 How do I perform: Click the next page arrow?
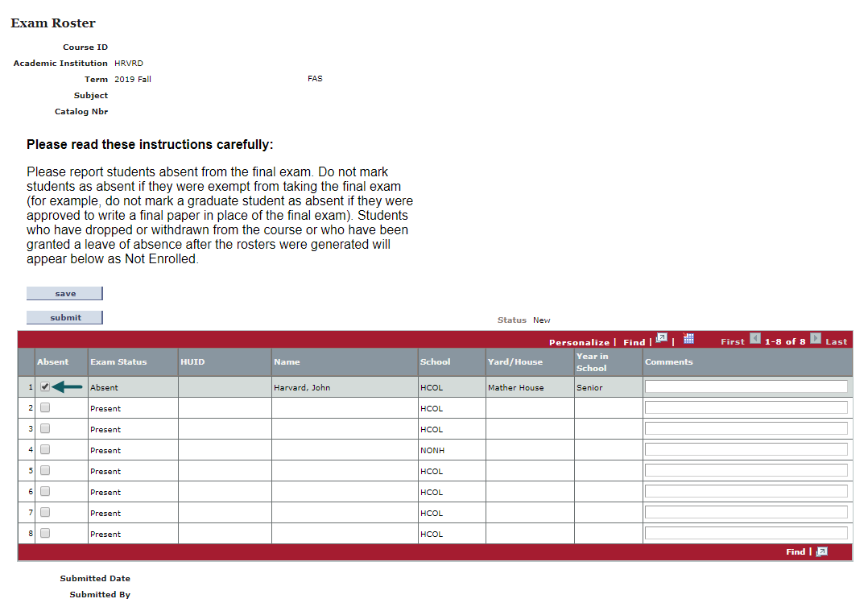pos(813,340)
